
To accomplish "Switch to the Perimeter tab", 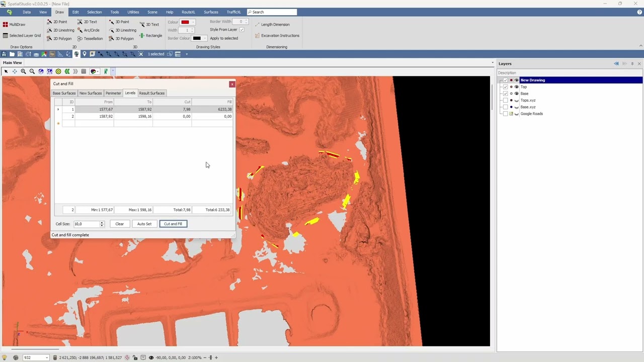I will point(113,93).
